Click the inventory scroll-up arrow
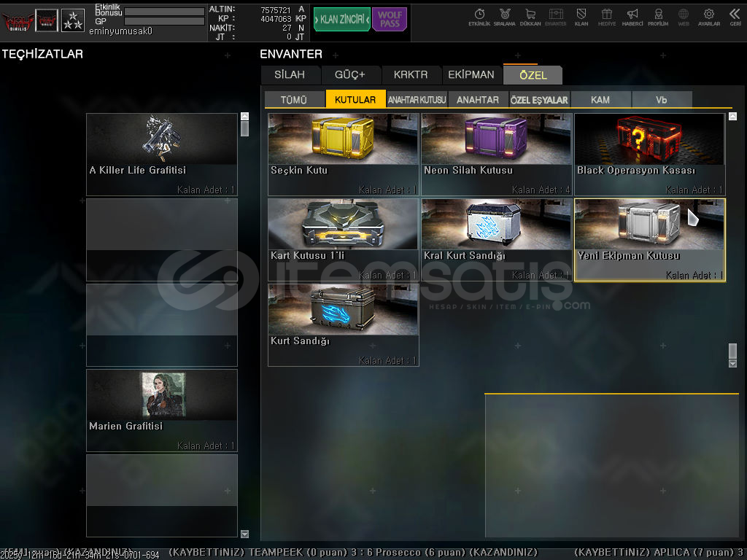Image resolution: width=747 pixels, height=560 pixels. [732, 116]
